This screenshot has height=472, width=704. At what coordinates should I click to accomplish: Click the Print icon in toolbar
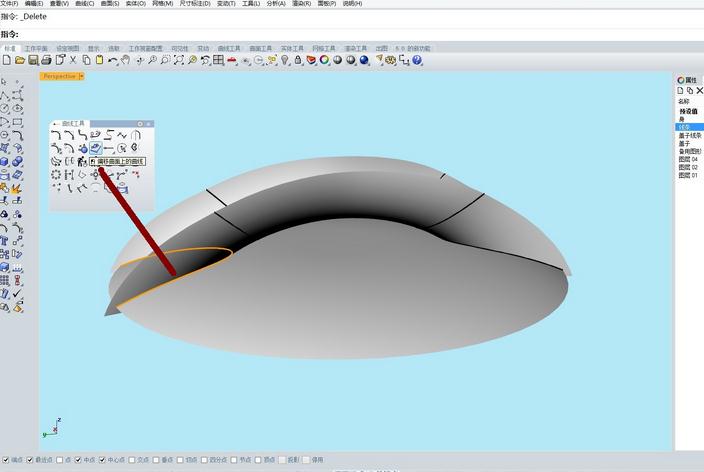point(46,61)
